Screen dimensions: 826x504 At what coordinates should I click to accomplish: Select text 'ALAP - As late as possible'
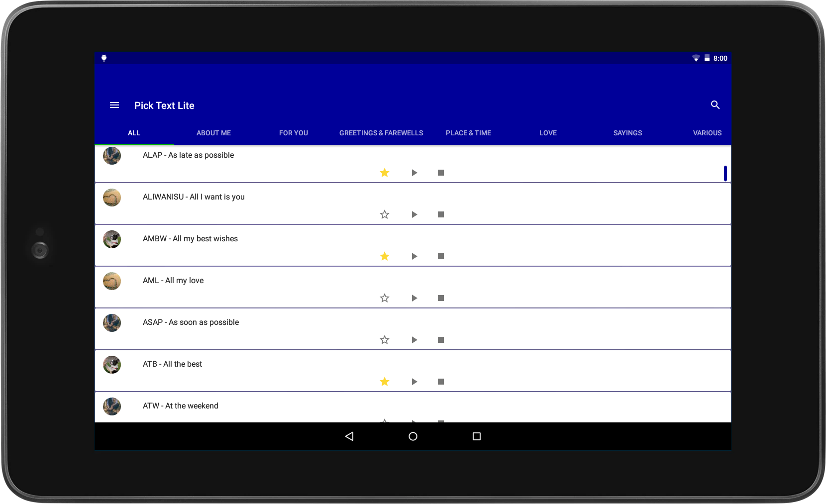point(188,155)
